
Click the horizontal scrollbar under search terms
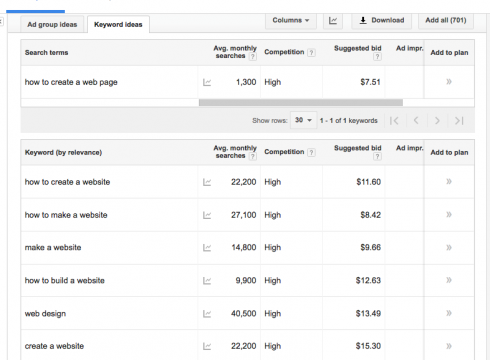click(x=301, y=103)
